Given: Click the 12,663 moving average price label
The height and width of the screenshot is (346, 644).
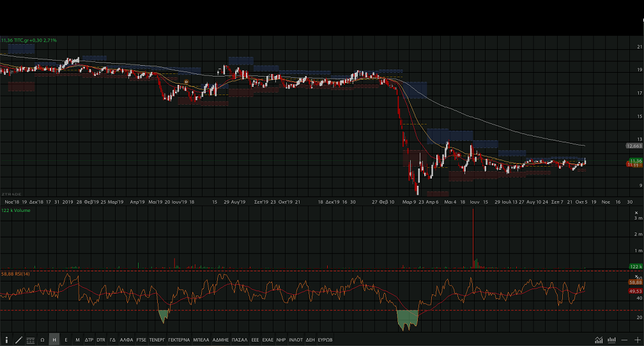Looking at the screenshot, I should 634,146.
